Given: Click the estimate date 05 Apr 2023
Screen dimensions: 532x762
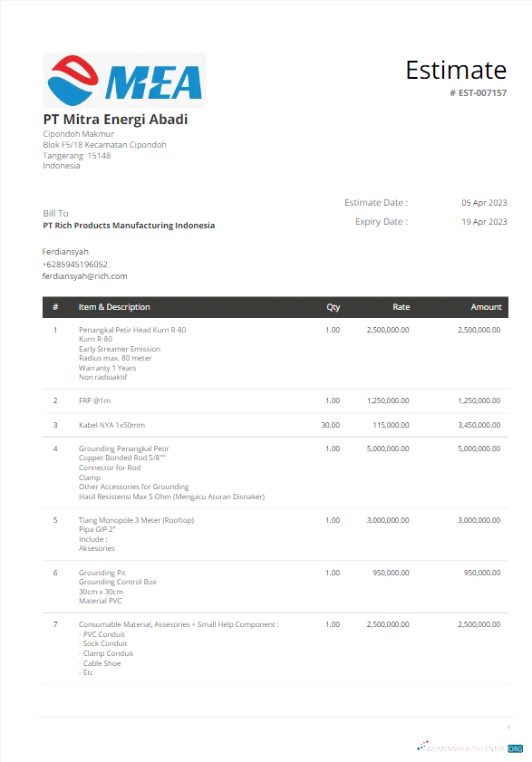Looking at the screenshot, I should 484,203.
